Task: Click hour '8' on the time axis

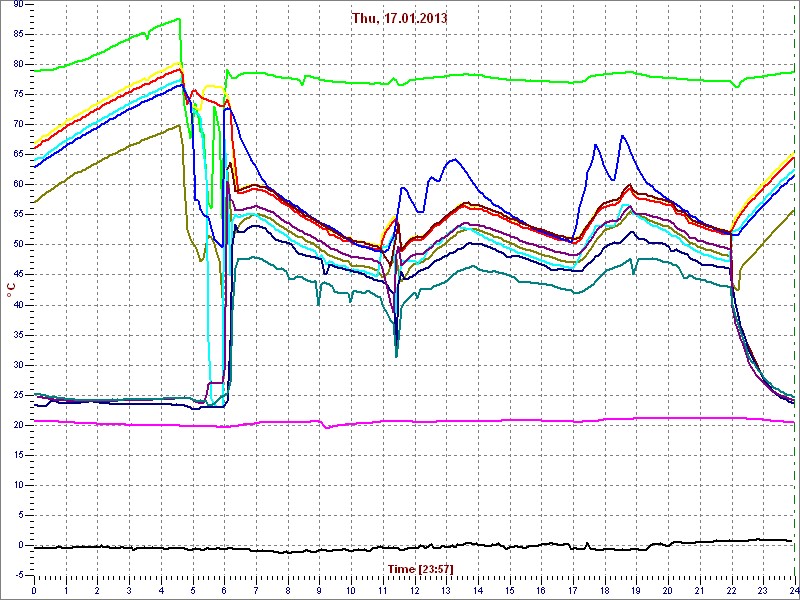Action: point(287,590)
